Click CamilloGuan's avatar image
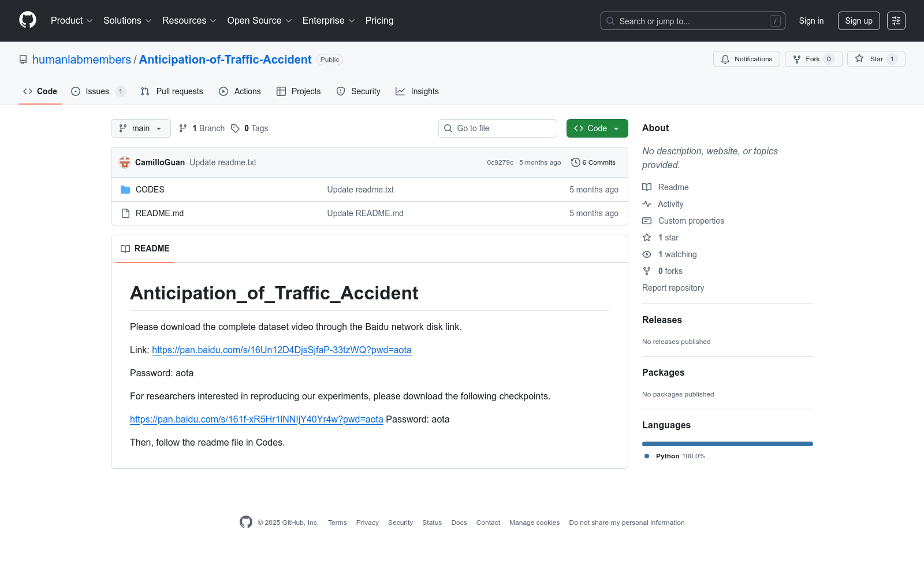This screenshot has height=578, width=924. coord(125,162)
